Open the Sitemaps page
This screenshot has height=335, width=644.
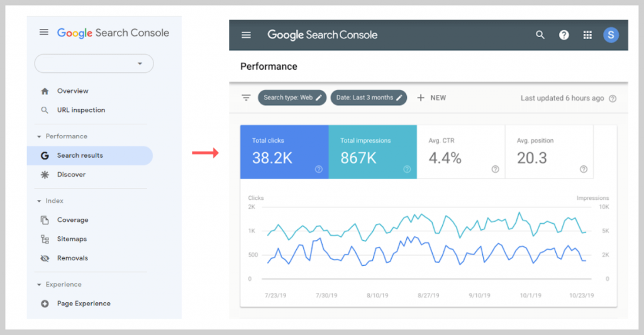72,239
